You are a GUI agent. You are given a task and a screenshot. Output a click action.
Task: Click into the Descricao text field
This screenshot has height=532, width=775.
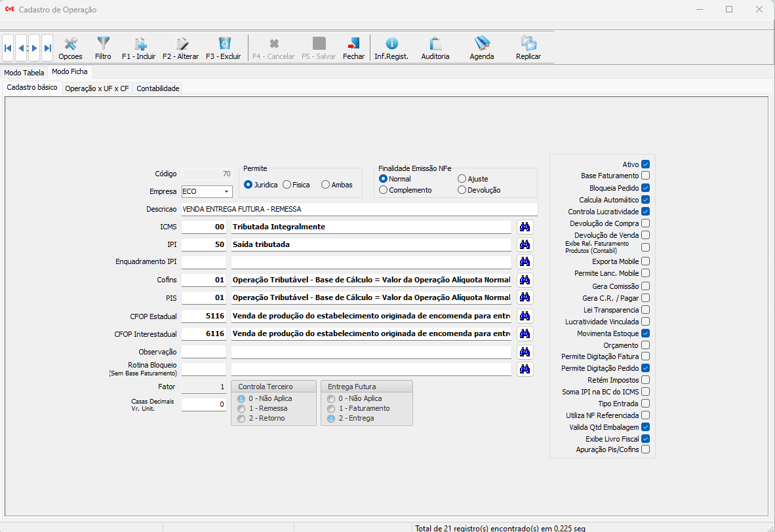pyautogui.click(x=359, y=209)
